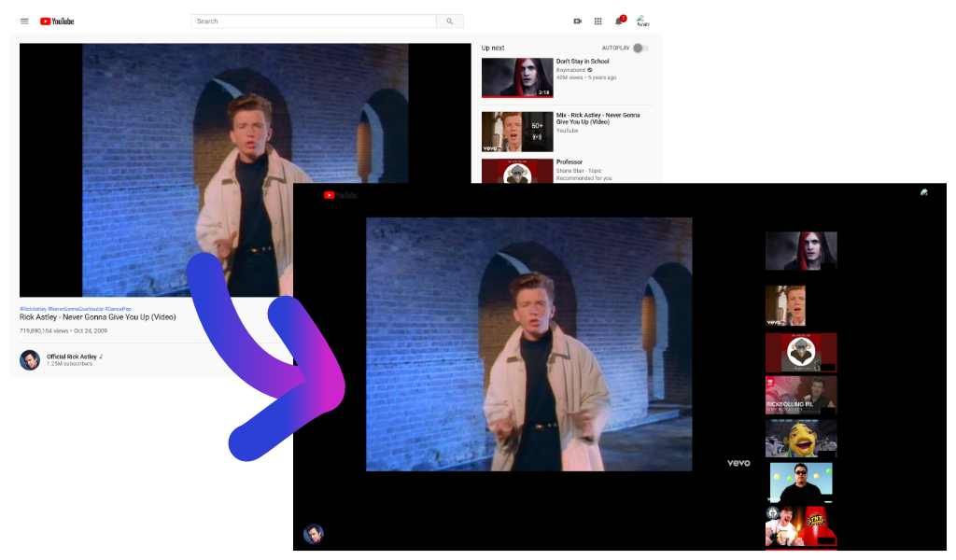Open TNT red cup thumbnail in dark window
The image size is (956, 560).
click(801, 525)
